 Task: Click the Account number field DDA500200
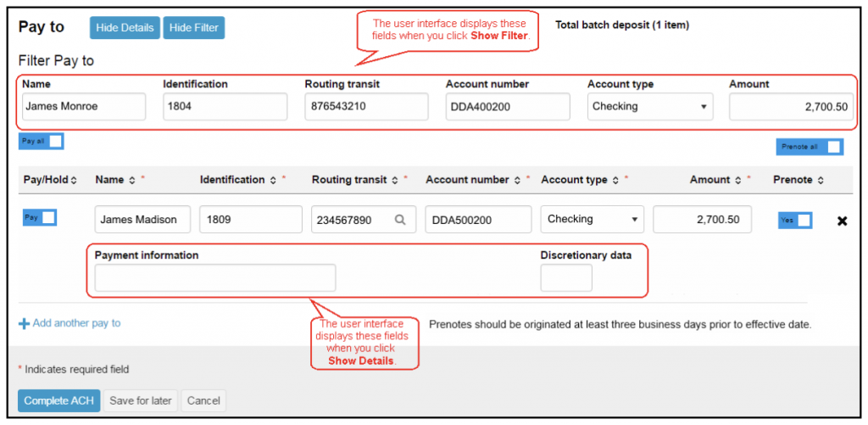pyautogui.click(x=478, y=220)
